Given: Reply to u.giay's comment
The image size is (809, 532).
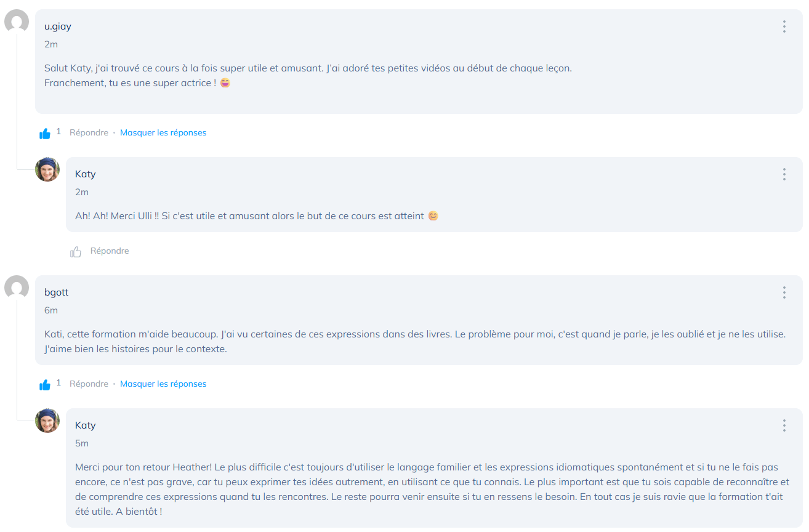Looking at the screenshot, I should tap(89, 132).
